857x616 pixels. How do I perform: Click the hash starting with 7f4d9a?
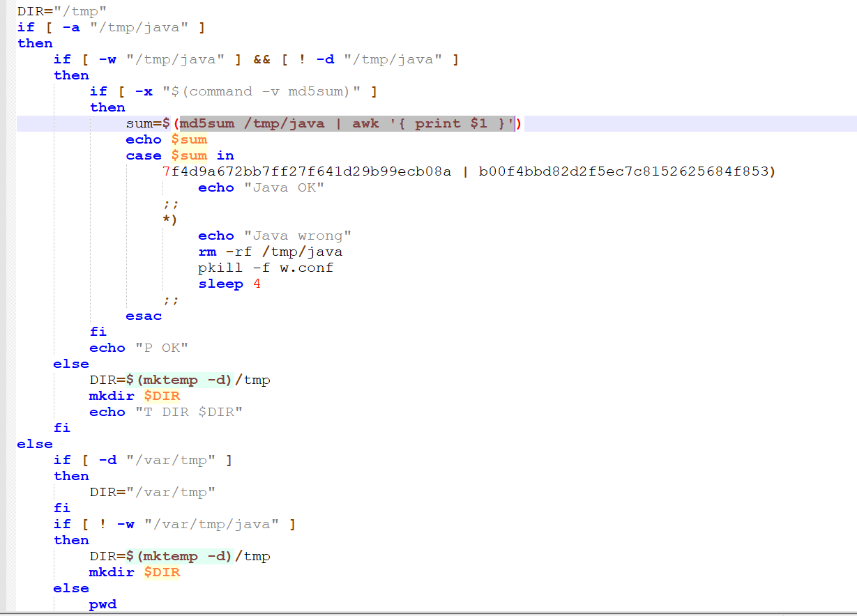tap(307, 171)
